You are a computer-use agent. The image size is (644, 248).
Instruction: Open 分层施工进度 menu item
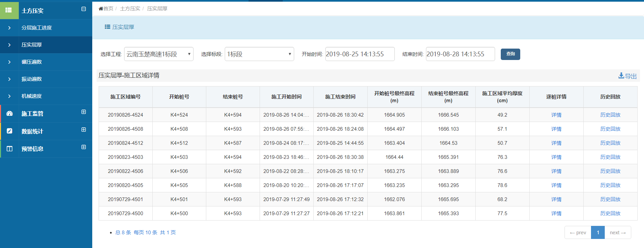(37, 28)
